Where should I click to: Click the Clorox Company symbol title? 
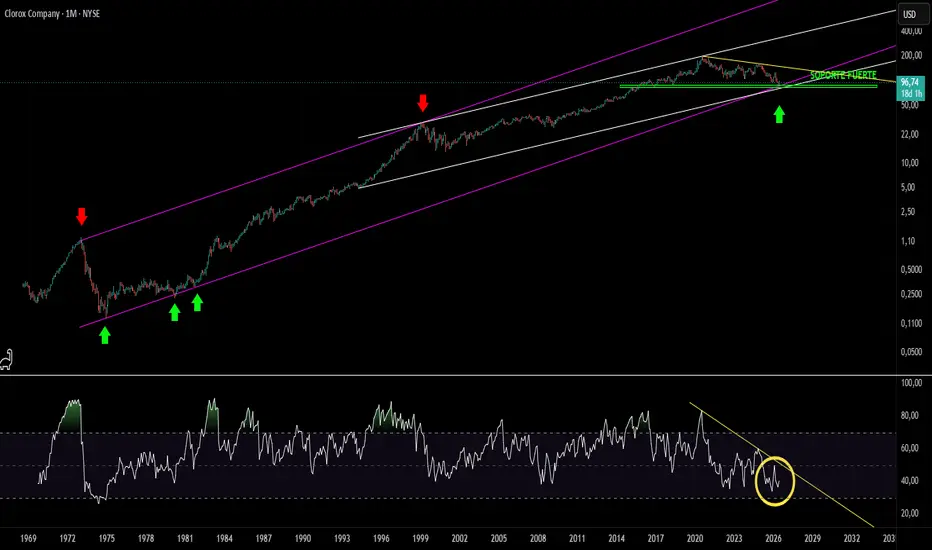point(52,14)
